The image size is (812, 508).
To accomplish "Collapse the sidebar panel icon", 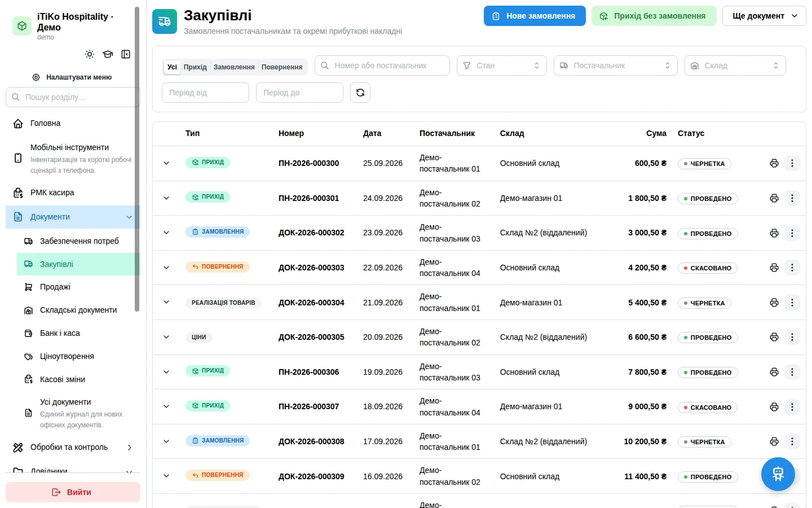I will click(126, 54).
